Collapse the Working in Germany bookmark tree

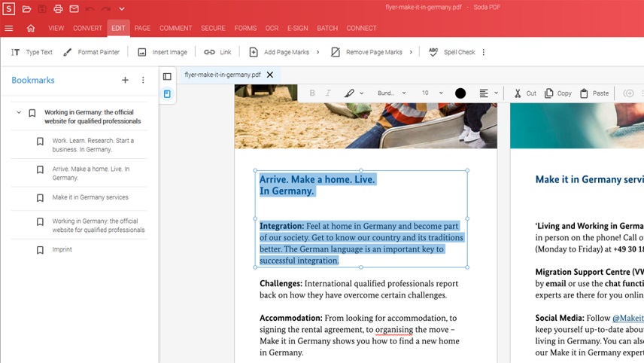click(x=19, y=112)
